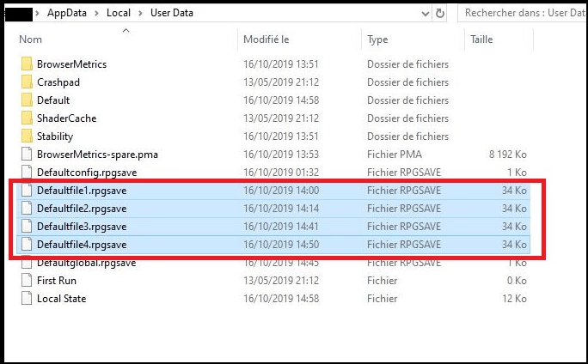Sort files by the Type column
Viewport: 588px width, 364px height.
[377, 39]
